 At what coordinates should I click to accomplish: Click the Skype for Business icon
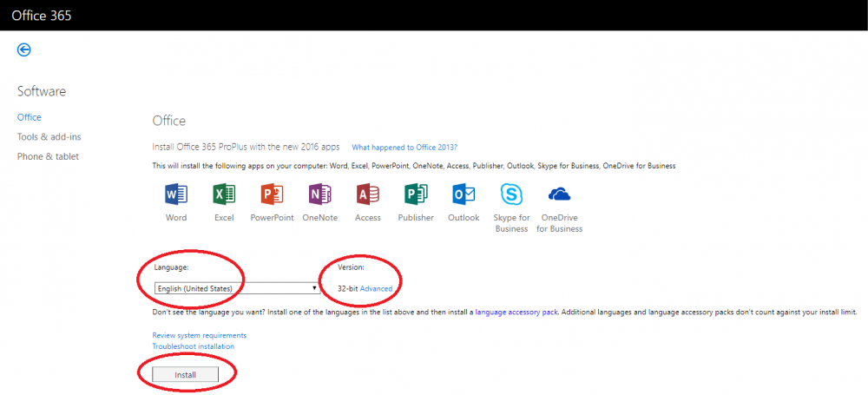click(511, 194)
